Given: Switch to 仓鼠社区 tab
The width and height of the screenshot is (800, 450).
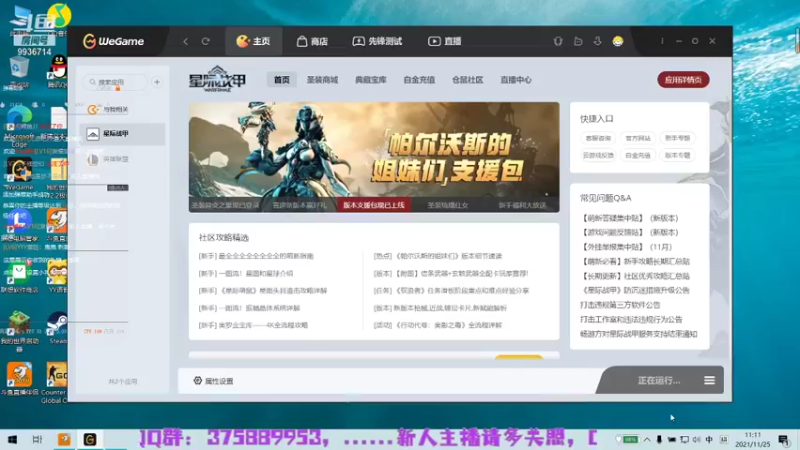Looking at the screenshot, I should [x=467, y=80].
